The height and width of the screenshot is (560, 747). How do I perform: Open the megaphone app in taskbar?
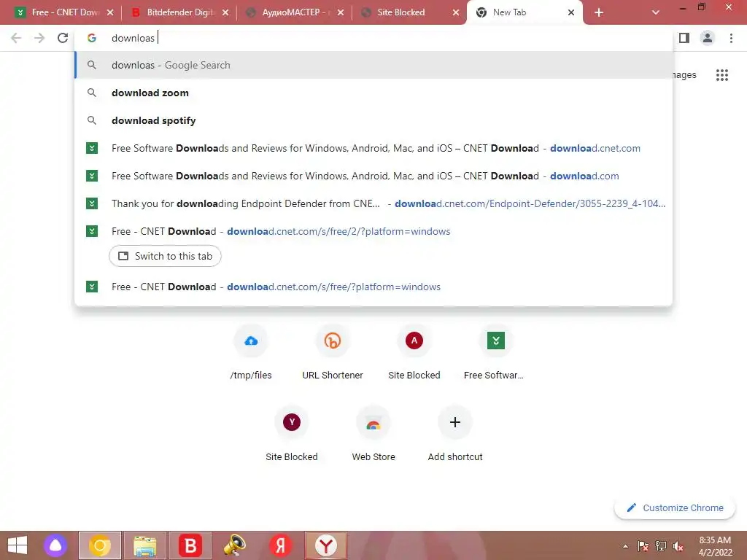click(235, 545)
